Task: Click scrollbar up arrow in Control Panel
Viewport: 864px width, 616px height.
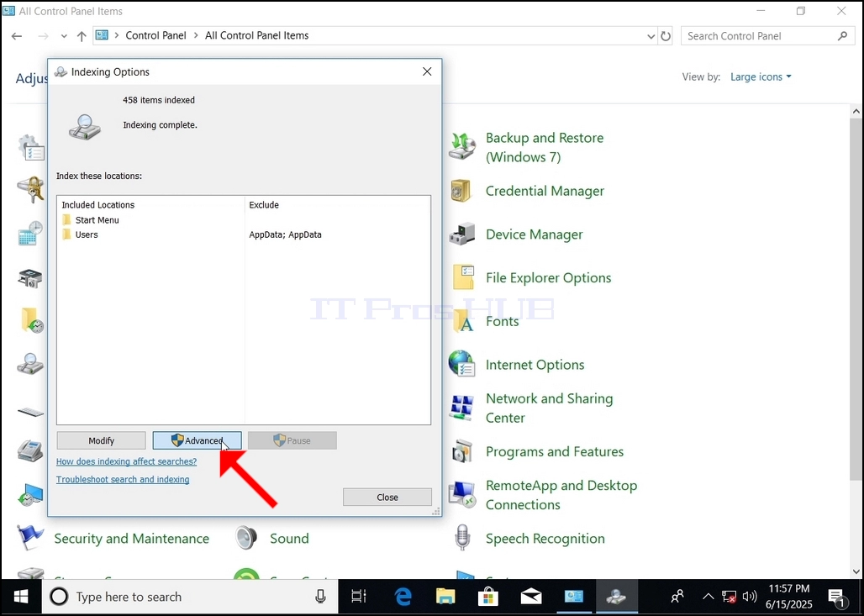Action: click(x=856, y=111)
